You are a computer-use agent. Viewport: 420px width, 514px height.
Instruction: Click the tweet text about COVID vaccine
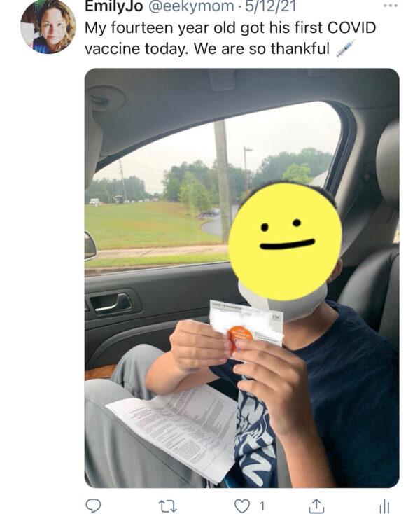pos(230,38)
